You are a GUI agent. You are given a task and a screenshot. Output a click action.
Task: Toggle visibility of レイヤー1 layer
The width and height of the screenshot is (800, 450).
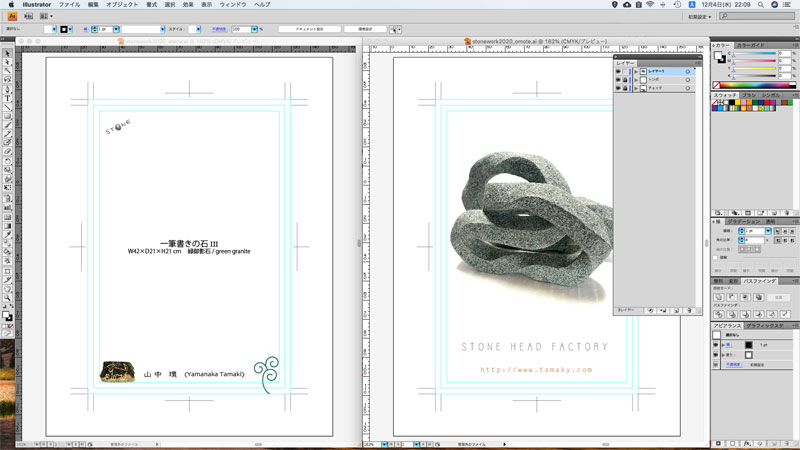click(x=618, y=72)
